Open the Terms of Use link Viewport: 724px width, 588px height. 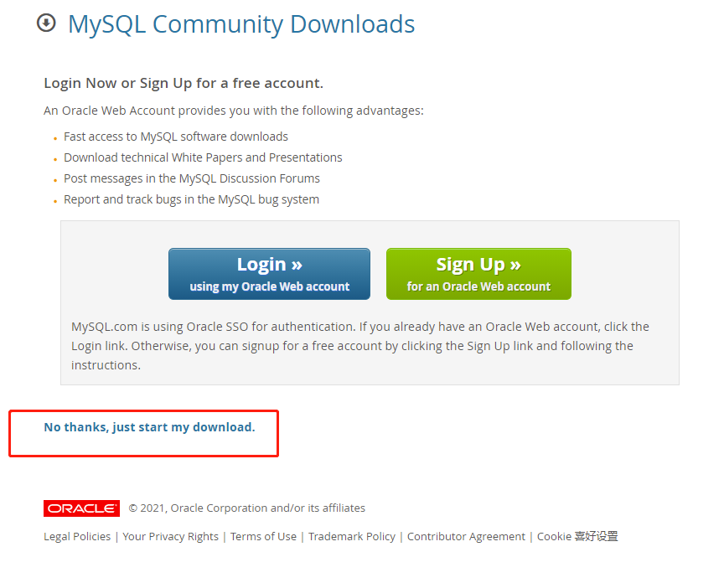click(x=264, y=536)
